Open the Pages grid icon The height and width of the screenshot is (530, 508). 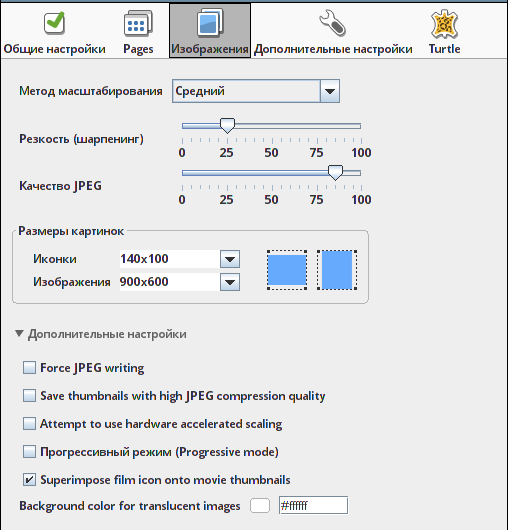(x=138, y=23)
